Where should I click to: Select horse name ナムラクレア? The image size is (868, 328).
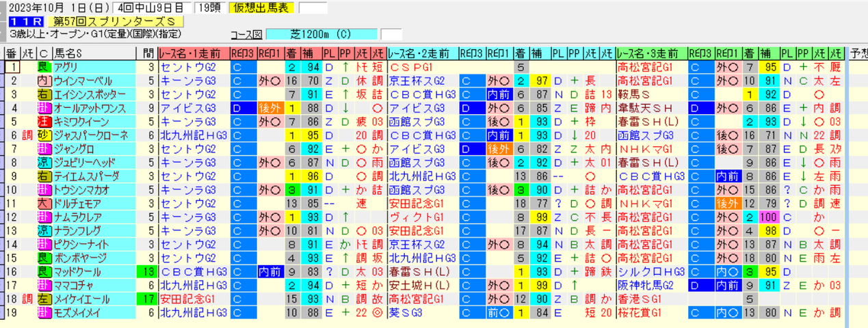point(78,217)
